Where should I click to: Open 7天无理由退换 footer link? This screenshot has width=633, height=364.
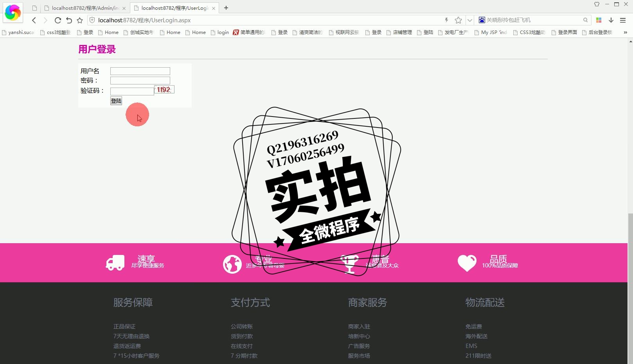[x=131, y=336]
